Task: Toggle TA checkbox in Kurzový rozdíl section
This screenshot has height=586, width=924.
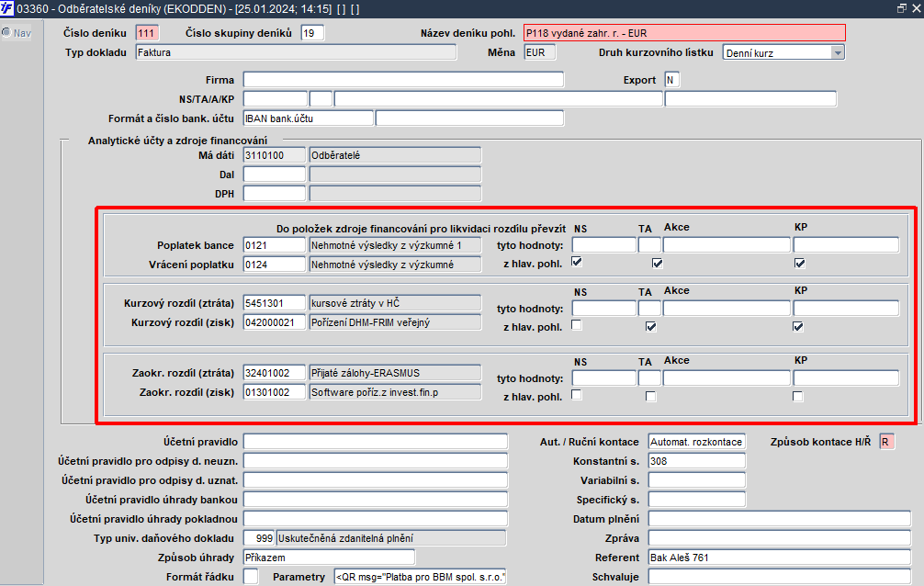Action: pos(650,326)
